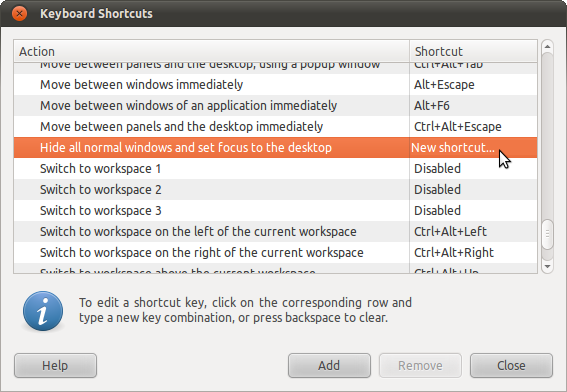Viewport: 567px width, 392px height.
Task: Select Move between panels and desktop immediately row
Action: tap(276, 127)
